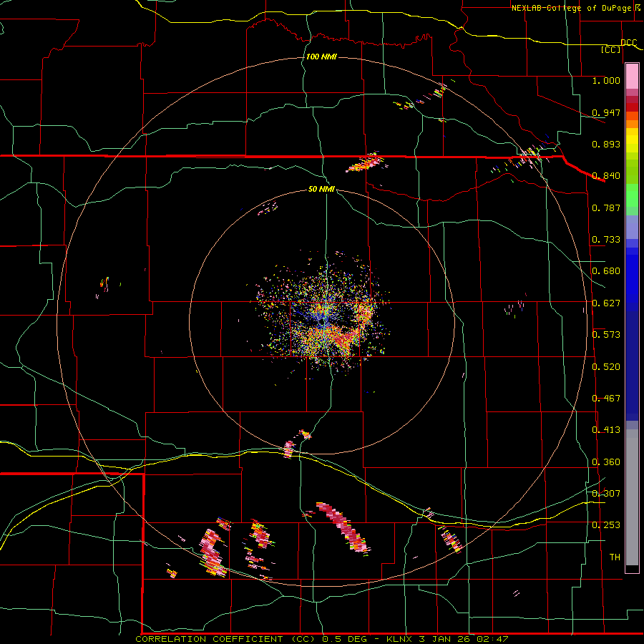Click the long magenta echo band south of radar
The height and width of the screenshot is (644, 644).
[343, 527]
